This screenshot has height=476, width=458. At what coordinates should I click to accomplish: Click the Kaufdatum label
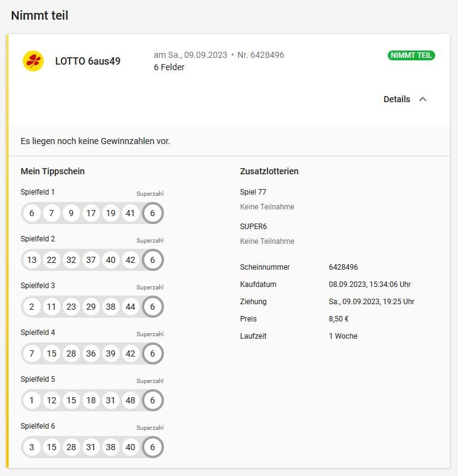coord(258,284)
